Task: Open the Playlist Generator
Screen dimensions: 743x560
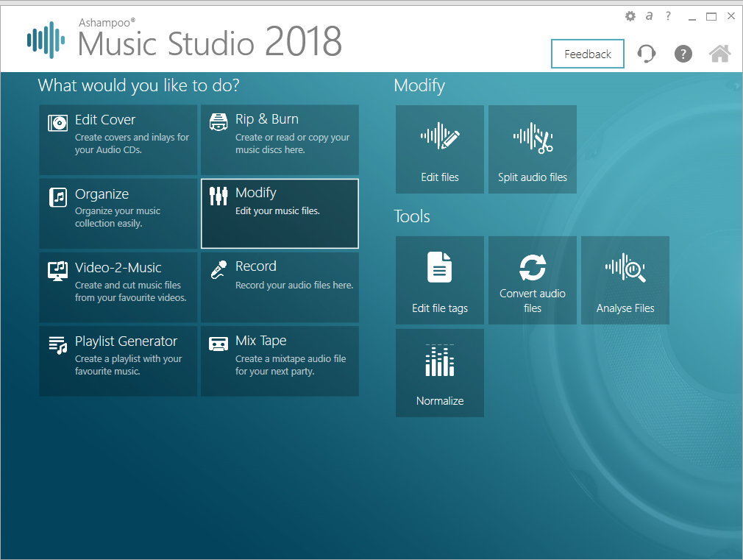Action: pos(118,361)
